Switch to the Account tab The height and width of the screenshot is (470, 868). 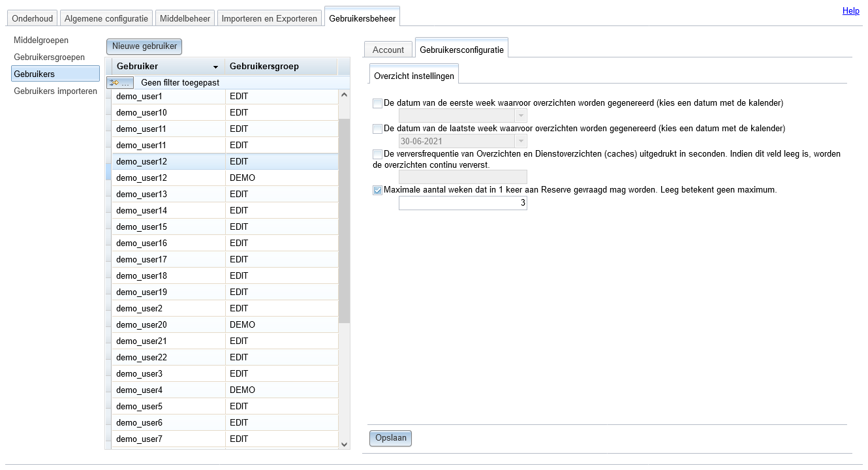(388, 50)
